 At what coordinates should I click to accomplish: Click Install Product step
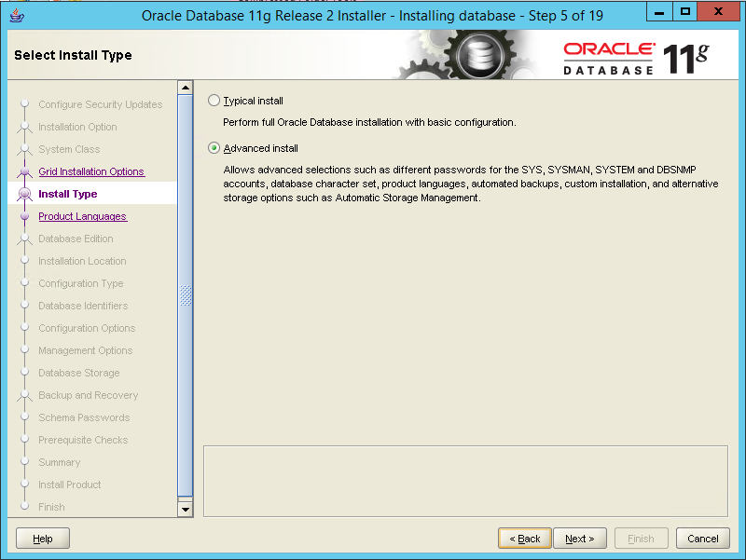pos(69,485)
